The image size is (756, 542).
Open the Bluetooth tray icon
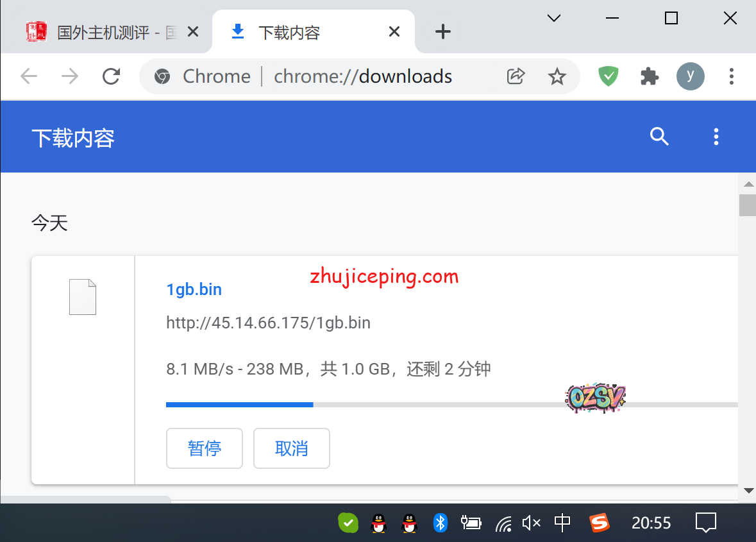coord(440,523)
